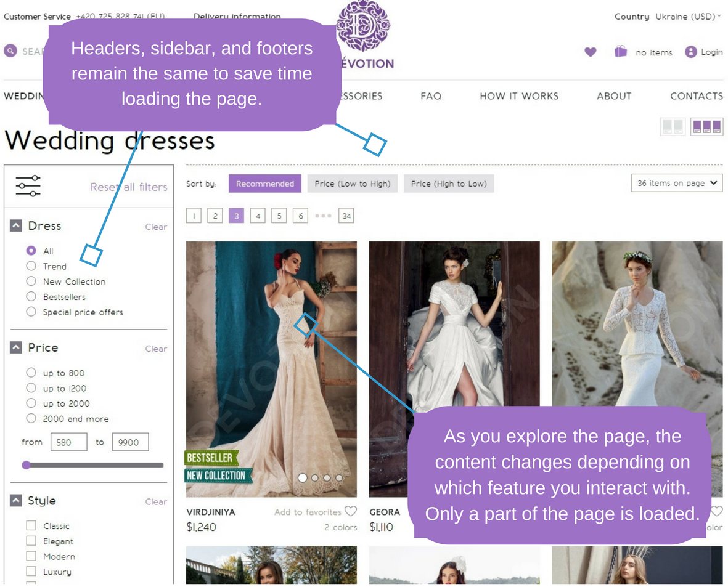Sort by Price (Low to High)
This screenshot has height=587, width=728.
352,184
